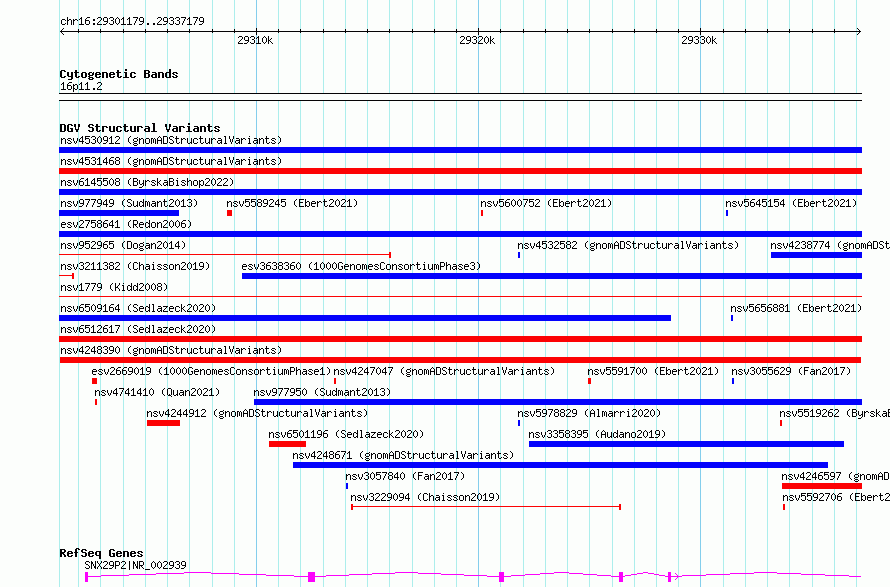Click the nsv952965 (Dogan2014) thin red line
This screenshot has width=890, height=587.
coord(225,255)
